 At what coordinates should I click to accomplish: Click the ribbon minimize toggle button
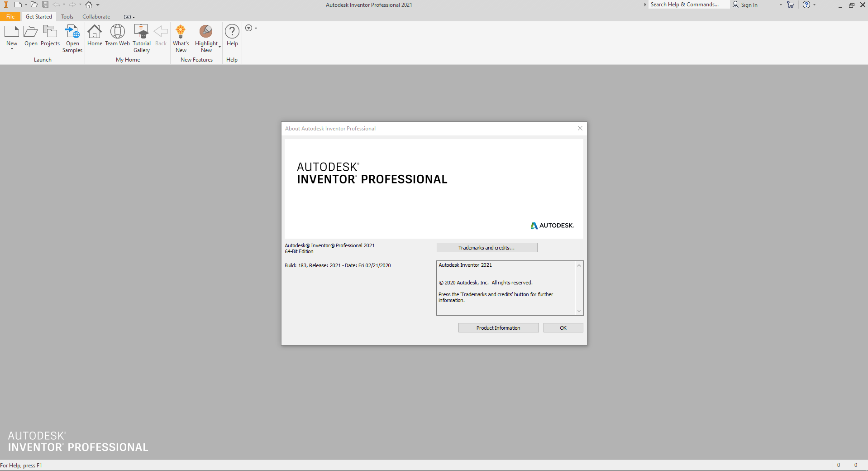(127, 17)
